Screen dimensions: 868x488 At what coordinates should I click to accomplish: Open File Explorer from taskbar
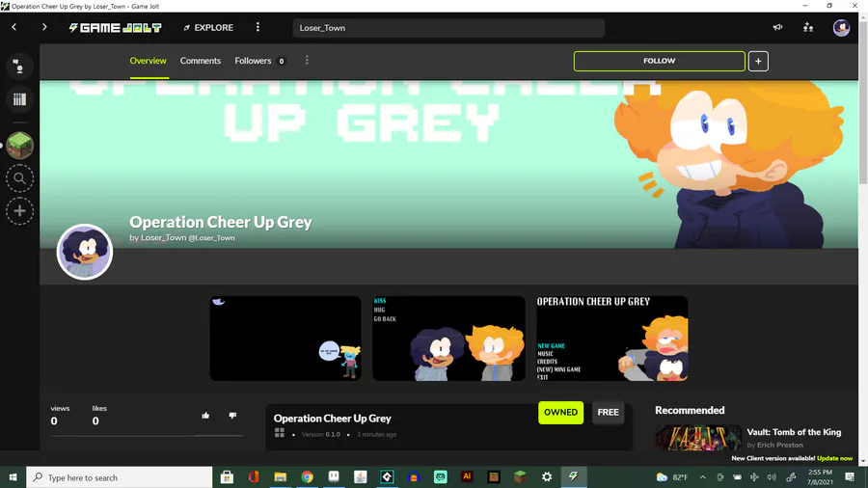[280, 477]
